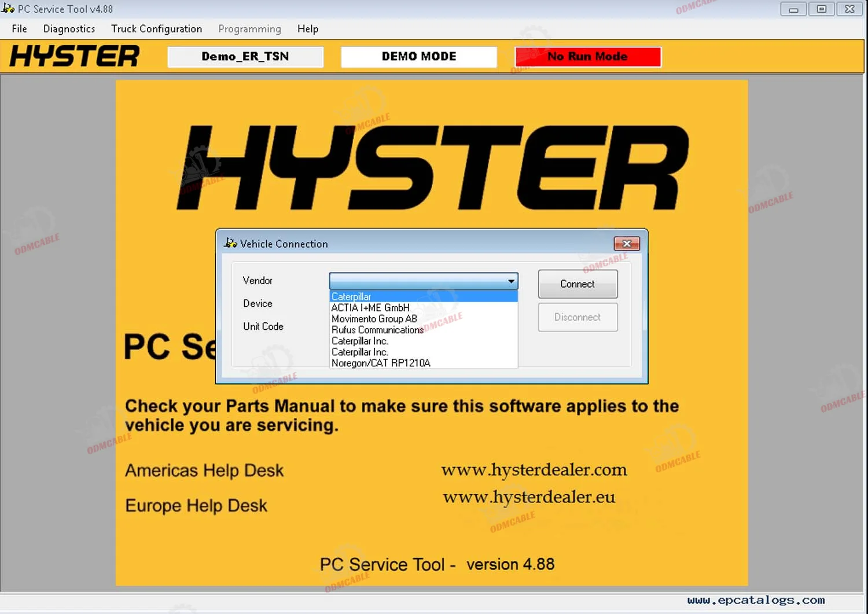Click the red No Run Mode indicator

tap(587, 57)
